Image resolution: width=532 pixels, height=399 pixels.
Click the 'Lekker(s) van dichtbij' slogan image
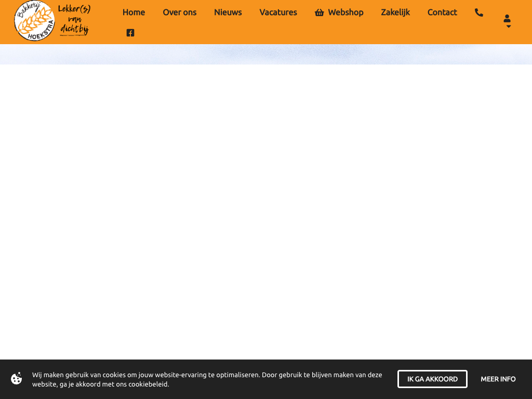click(74, 20)
